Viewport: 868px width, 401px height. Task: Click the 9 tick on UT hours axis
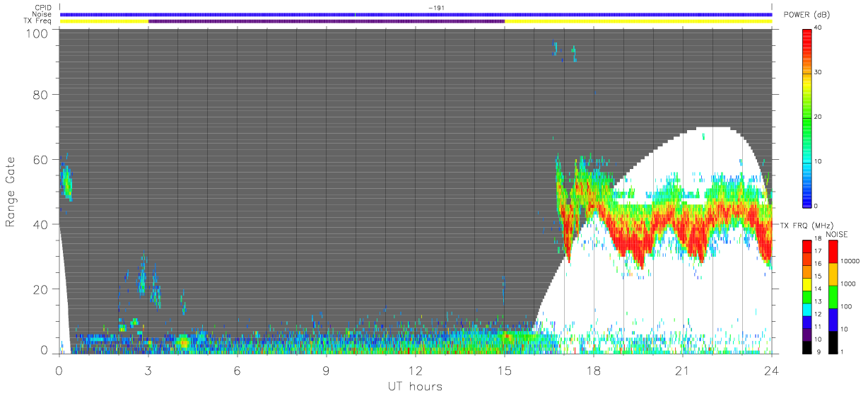point(327,371)
